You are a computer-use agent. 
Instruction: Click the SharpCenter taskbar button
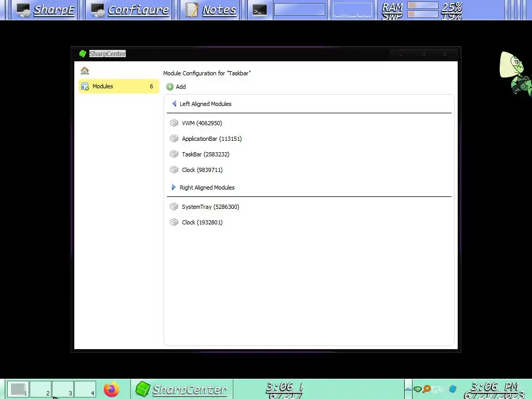181,389
